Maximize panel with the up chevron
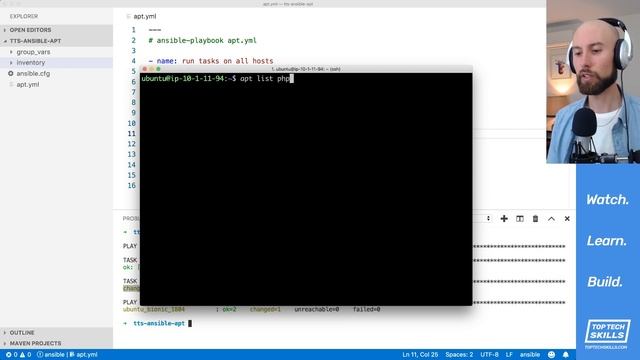This screenshot has width=640, height=360. 551,219
